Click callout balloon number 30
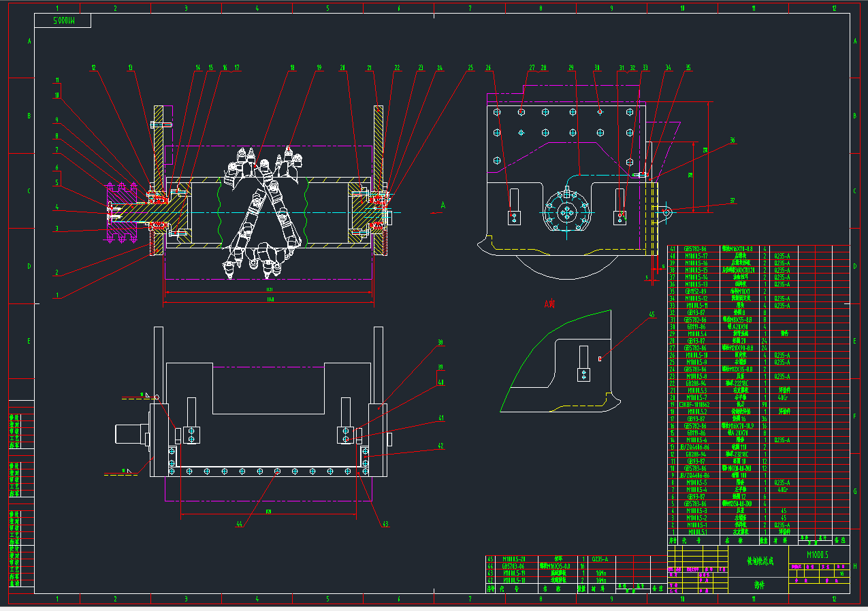Viewport: 868px width, 611px height. tap(597, 67)
